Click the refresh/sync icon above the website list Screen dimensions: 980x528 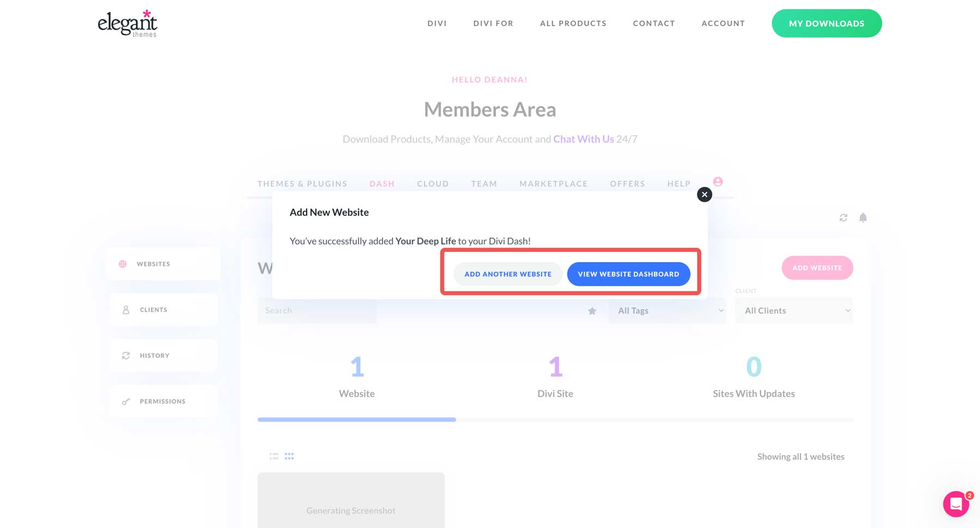(x=843, y=217)
